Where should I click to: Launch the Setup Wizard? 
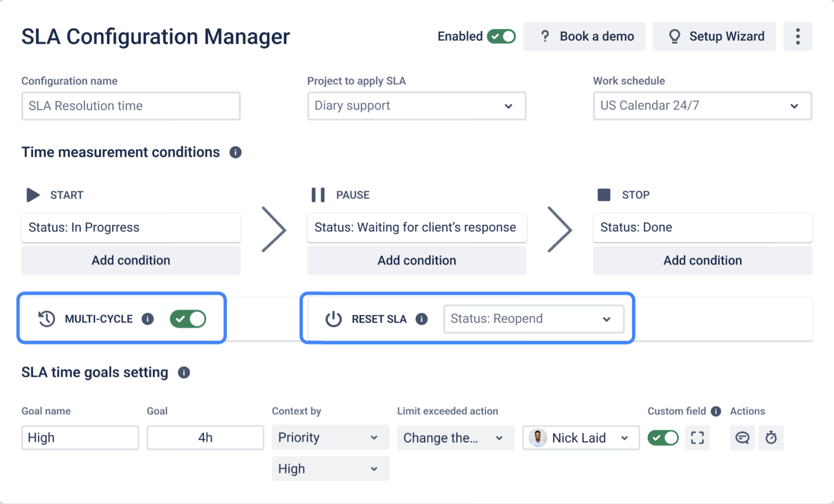714,37
